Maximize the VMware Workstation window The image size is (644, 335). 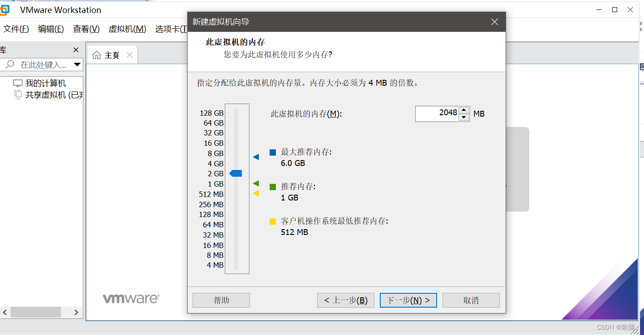pyautogui.click(x=615, y=9)
